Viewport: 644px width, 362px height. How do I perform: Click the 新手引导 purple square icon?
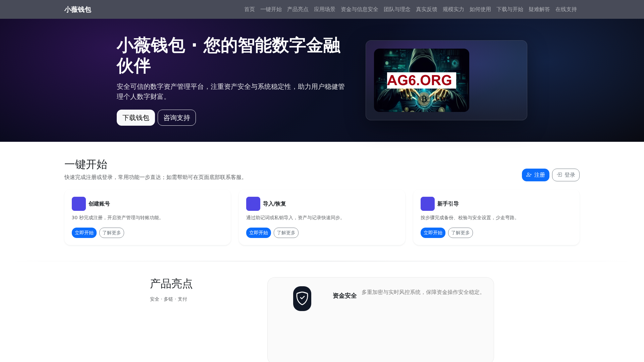coord(428,204)
